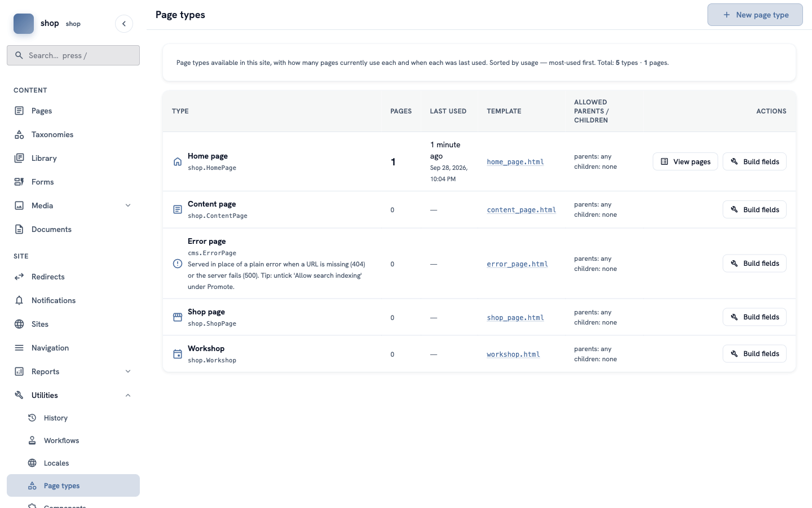Click the Notifications bell icon
Image resolution: width=812 pixels, height=508 pixels.
coord(19,300)
